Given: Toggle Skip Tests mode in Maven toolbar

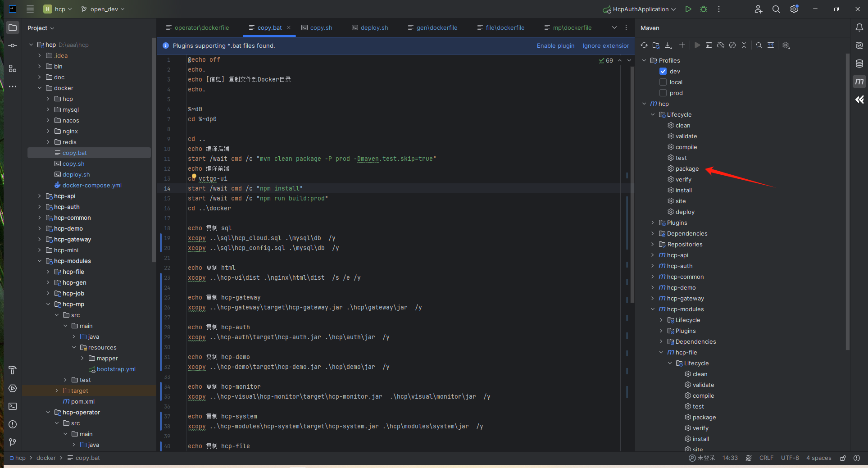Looking at the screenshot, I should click(732, 45).
